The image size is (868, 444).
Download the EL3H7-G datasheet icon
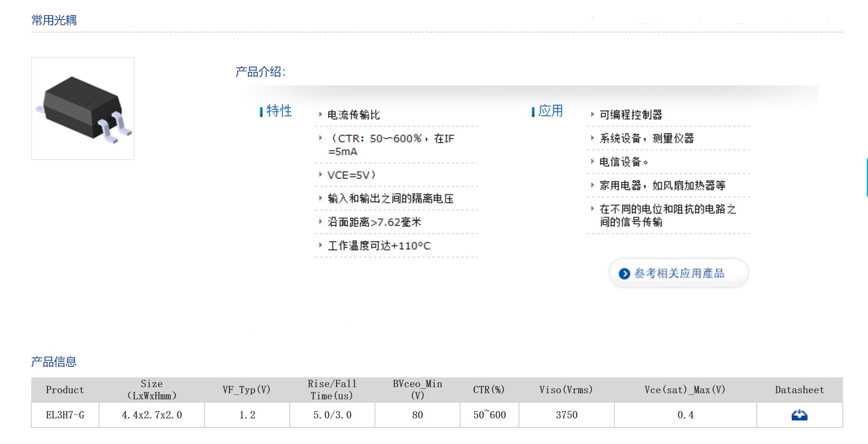coord(799,415)
